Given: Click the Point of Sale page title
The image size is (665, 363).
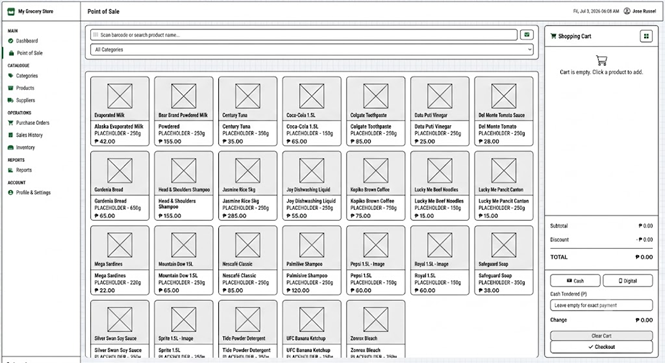Looking at the screenshot, I should point(103,11).
